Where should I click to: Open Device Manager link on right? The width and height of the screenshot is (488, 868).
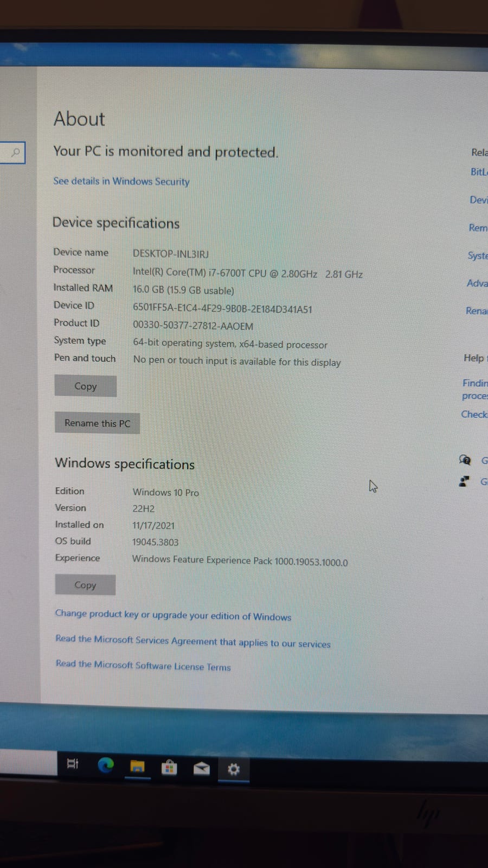(478, 200)
